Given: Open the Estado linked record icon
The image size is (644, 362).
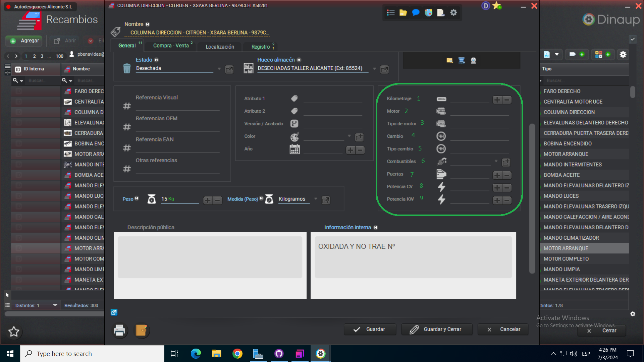Looking at the screenshot, I should click(229, 69).
